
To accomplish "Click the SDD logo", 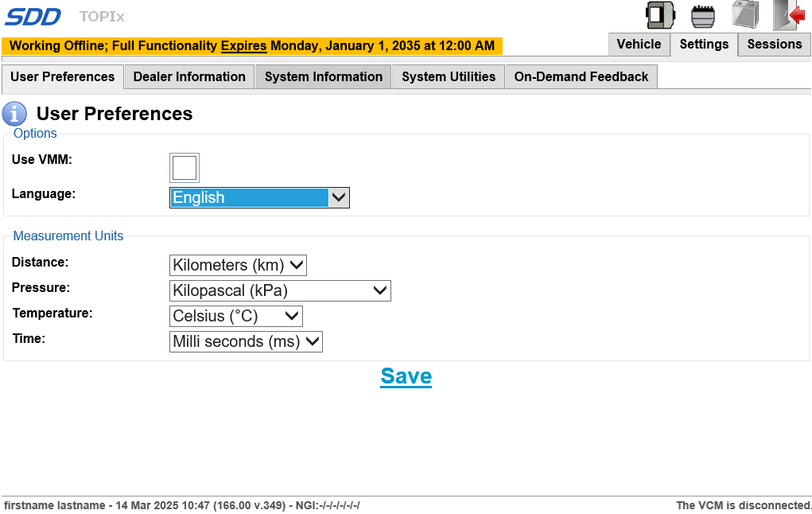I will [x=33, y=16].
